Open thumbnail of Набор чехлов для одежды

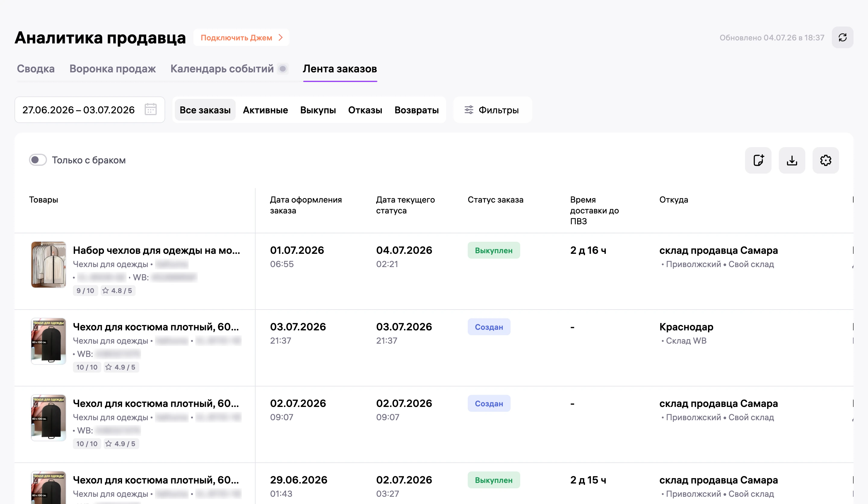point(49,265)
